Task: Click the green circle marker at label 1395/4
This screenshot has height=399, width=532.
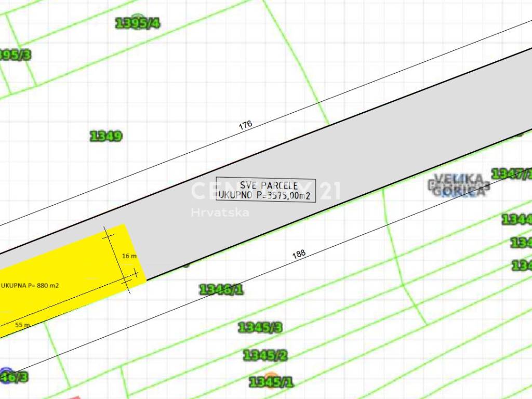Action: click(137, 20)
